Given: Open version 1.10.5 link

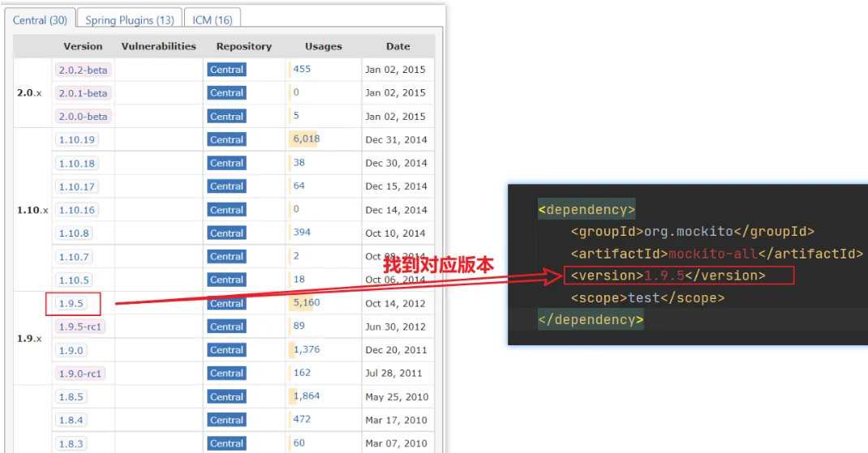Looking at the screenshot, I should tap(74, 280).
